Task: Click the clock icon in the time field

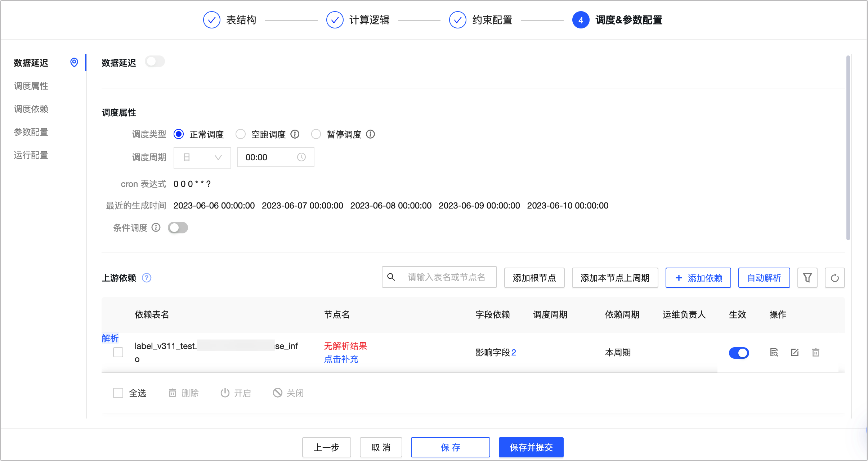Action: [301, 157]
